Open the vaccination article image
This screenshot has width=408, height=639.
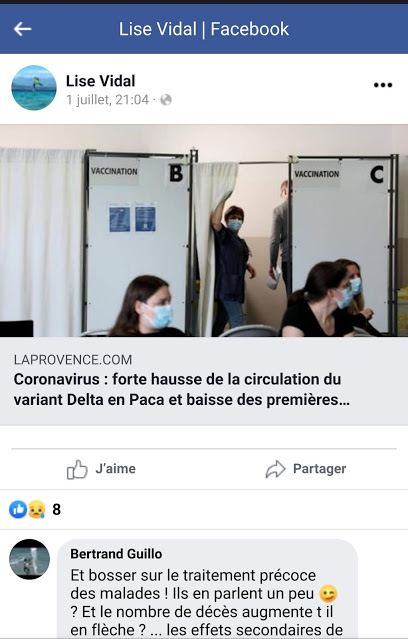click(204, 231)
